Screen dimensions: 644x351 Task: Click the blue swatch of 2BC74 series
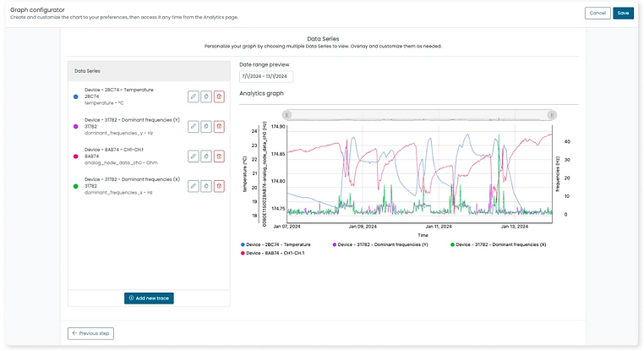click(75, 97)
